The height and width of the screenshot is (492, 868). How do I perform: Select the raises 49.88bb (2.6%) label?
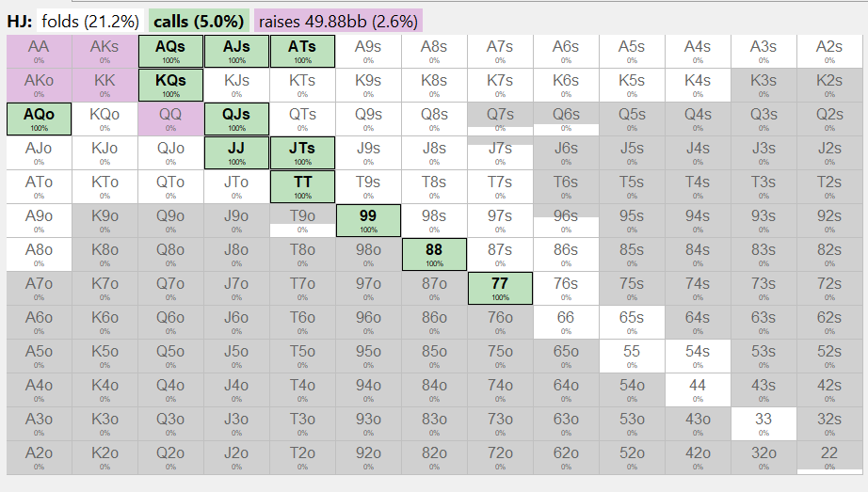tap(338, 22)
